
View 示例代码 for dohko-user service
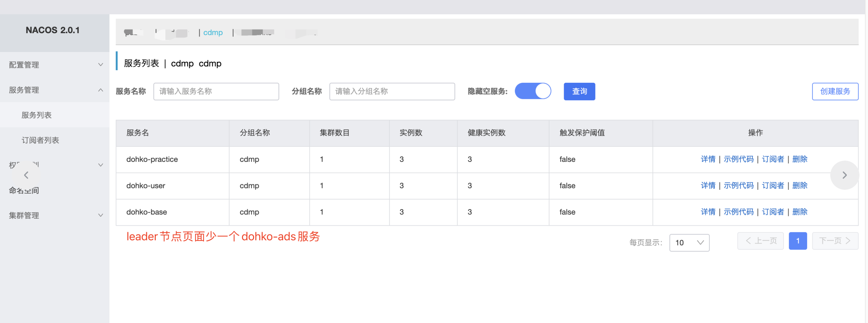pyautogui.click(x=739, y=186)
